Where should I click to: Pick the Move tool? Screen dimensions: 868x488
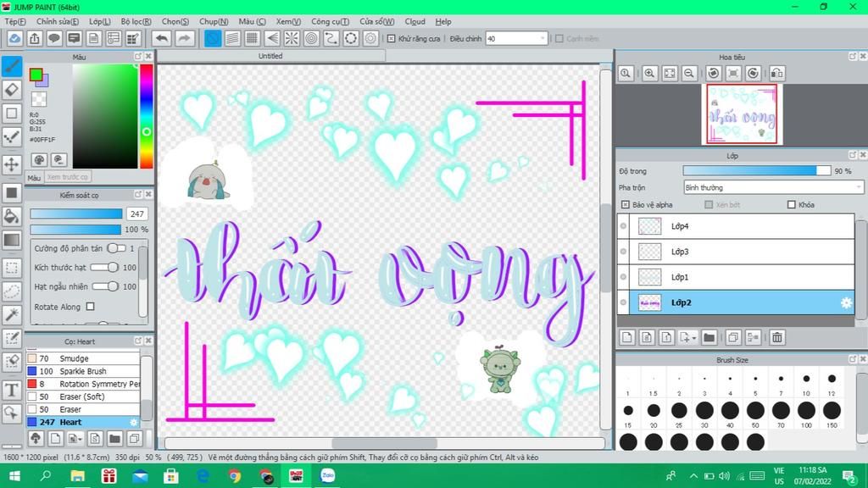12,164
